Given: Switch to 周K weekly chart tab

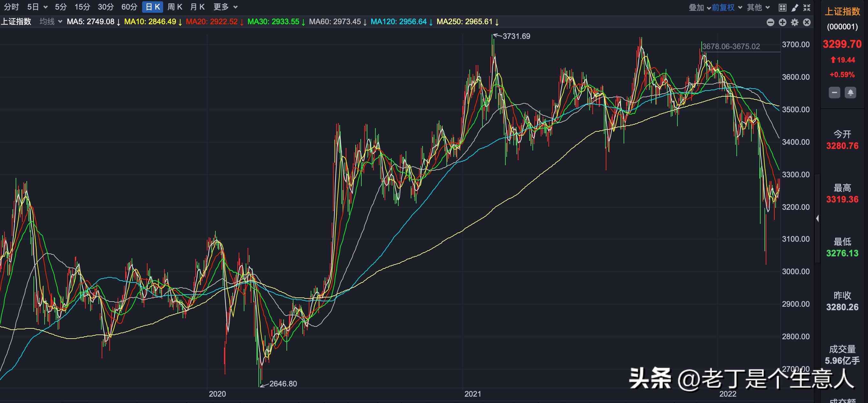Looking at the screenshot, I should 175,7.
